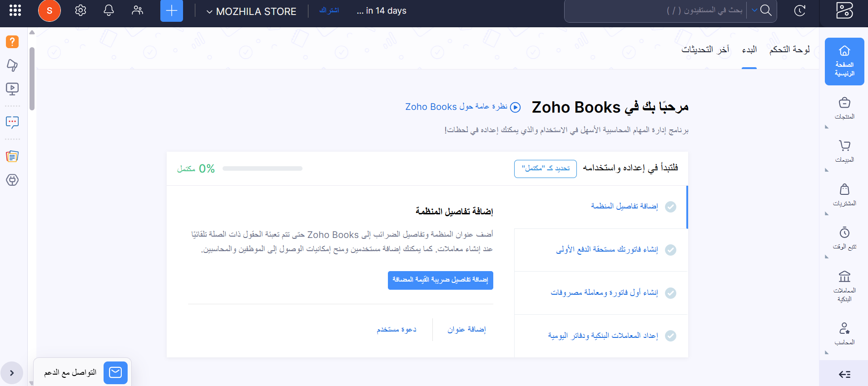Open the user profile avatar S
The image size is (868, 386).
(x=50, y=10)
